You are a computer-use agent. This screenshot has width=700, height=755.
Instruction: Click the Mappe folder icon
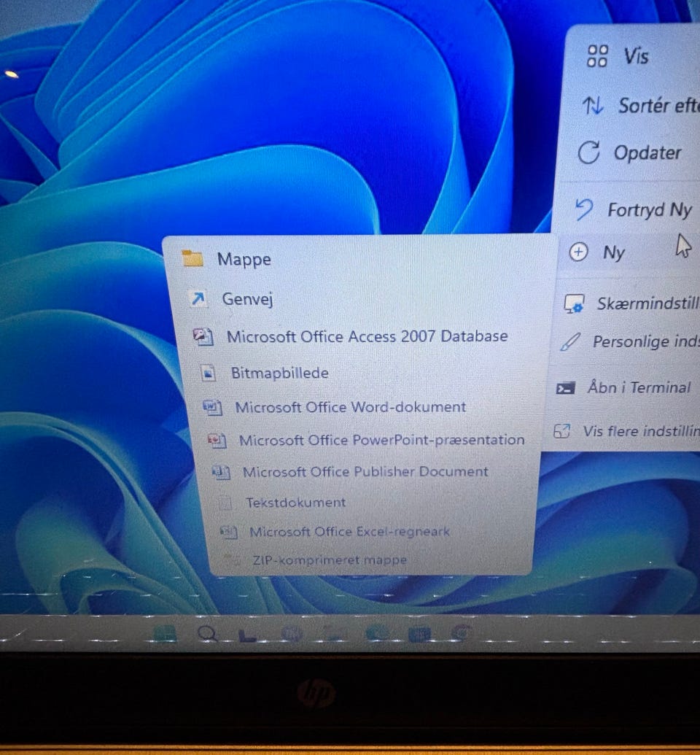pos(192,258)
